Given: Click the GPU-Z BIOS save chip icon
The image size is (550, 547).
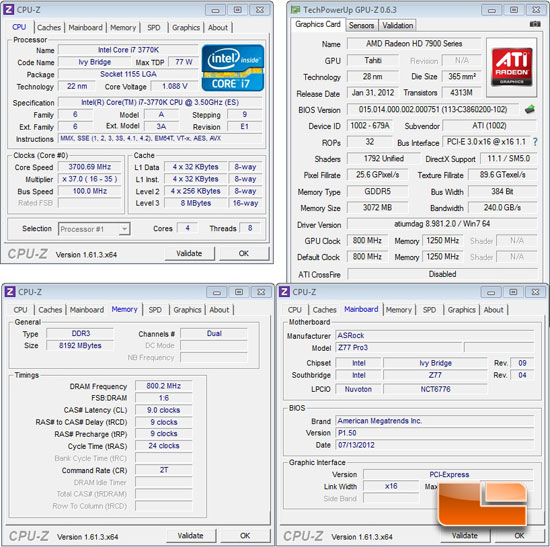Looking at the screenshot, I should 530,109.
